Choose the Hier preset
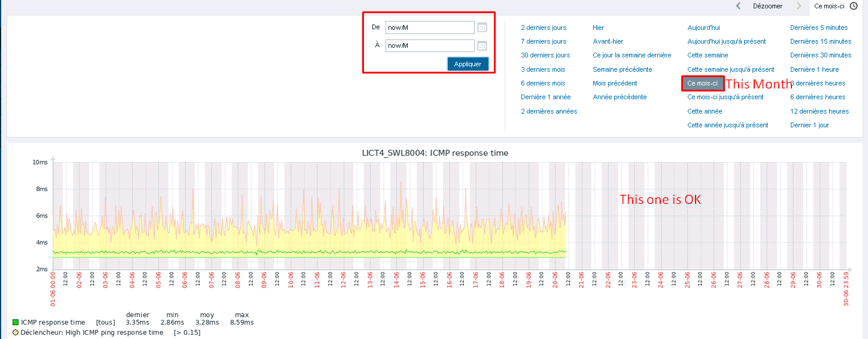Image resolution: width=868 pixels, height=339 pixels. tap(599, 28)
